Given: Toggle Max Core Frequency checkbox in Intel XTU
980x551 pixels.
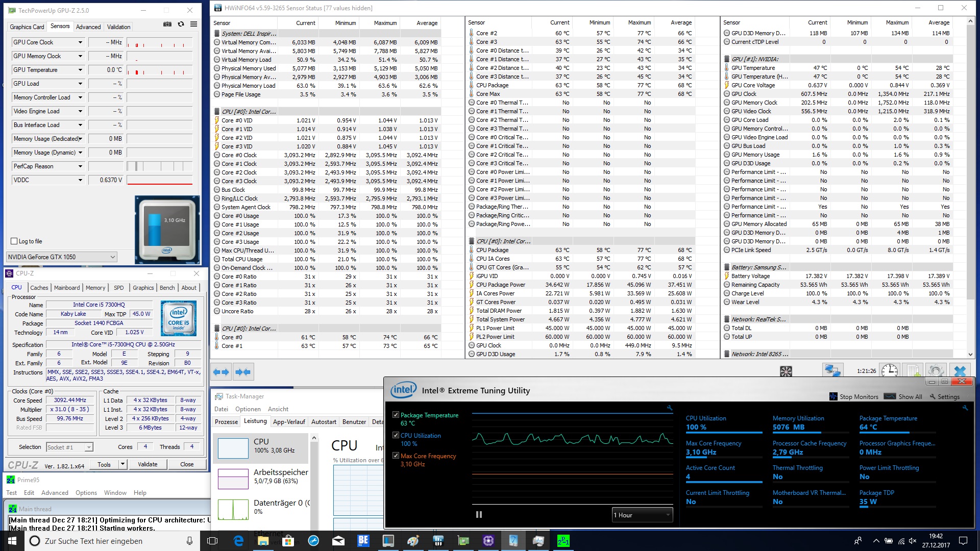Looking at the screenshot, I should [396, 456].
